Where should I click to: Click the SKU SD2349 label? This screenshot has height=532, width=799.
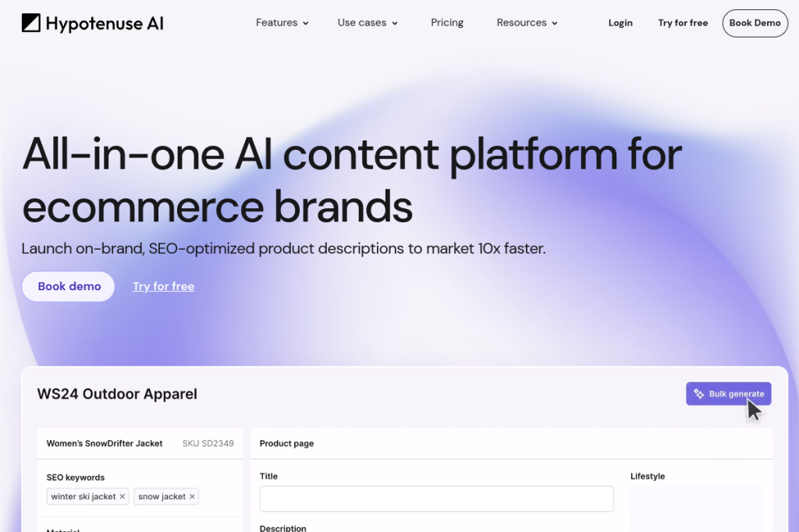coord(208,443)
